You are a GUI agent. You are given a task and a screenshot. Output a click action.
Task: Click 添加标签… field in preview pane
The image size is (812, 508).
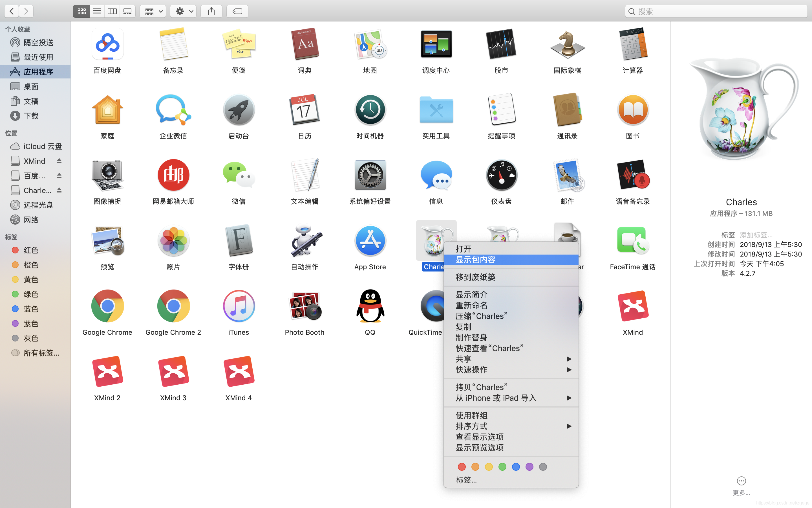coord(756,235)
